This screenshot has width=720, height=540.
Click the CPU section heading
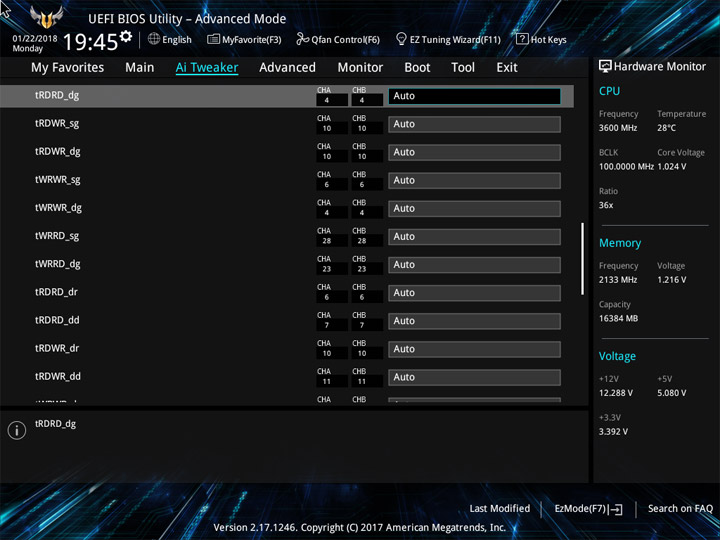point(609,91)
